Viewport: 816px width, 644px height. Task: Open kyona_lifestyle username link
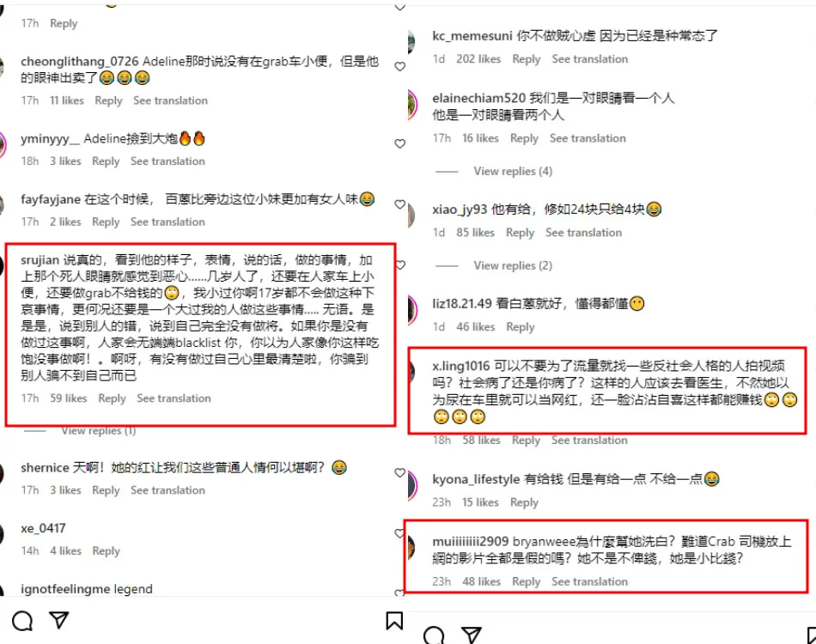pyautogui.click(x=476, y=479)
